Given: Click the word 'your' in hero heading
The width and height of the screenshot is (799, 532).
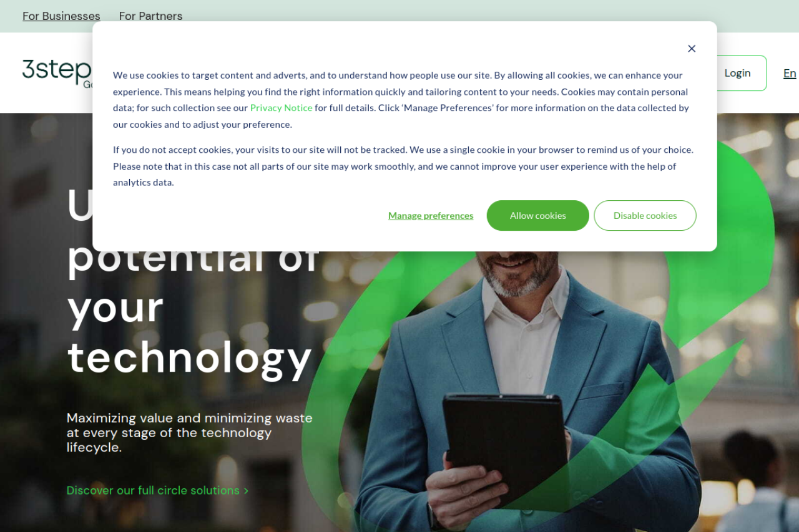Looking at the screenshot, I should 115,307.
